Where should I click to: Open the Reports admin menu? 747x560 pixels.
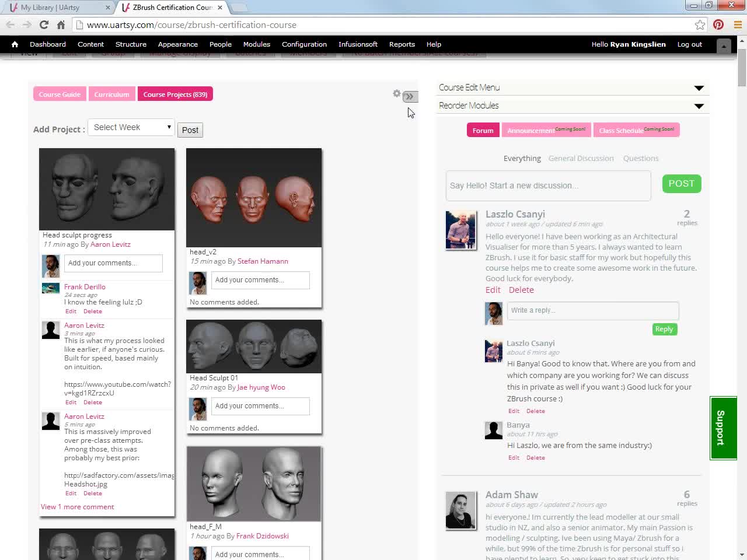pyautogui.click(x=402, y=44)
